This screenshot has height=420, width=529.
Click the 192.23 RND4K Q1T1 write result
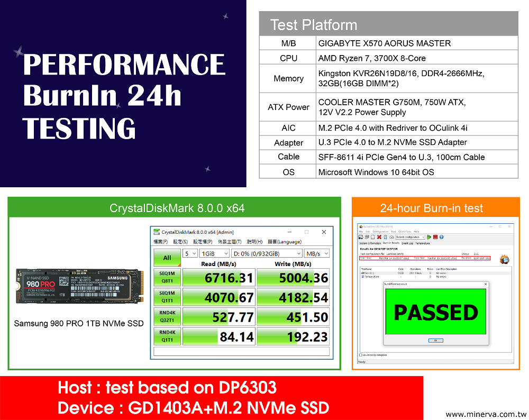pos(293,336)
